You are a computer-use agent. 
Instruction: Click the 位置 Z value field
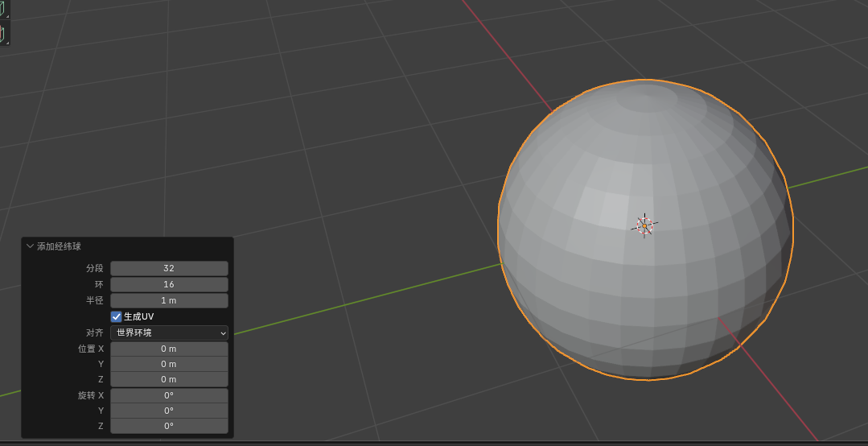(169, 379)
